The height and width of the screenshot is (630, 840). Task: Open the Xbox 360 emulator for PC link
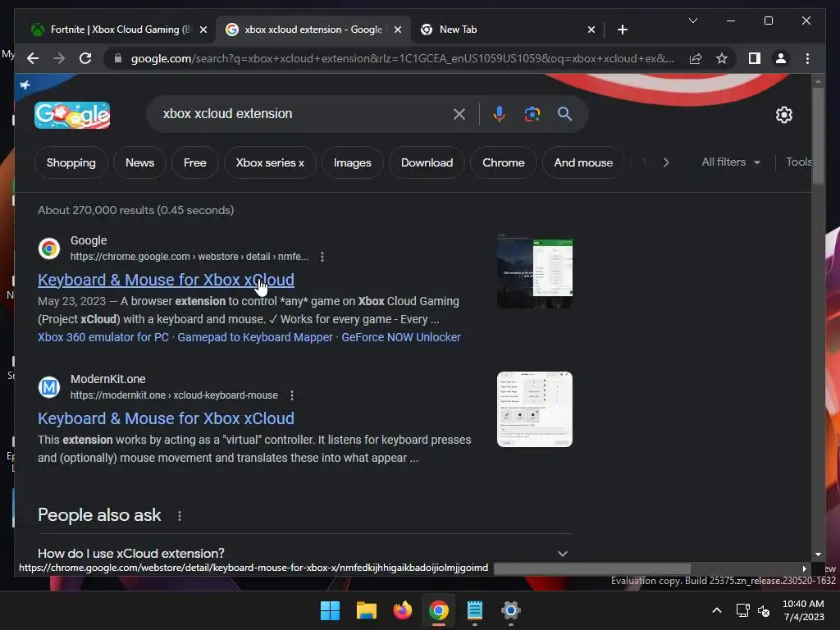click(103, 337)
